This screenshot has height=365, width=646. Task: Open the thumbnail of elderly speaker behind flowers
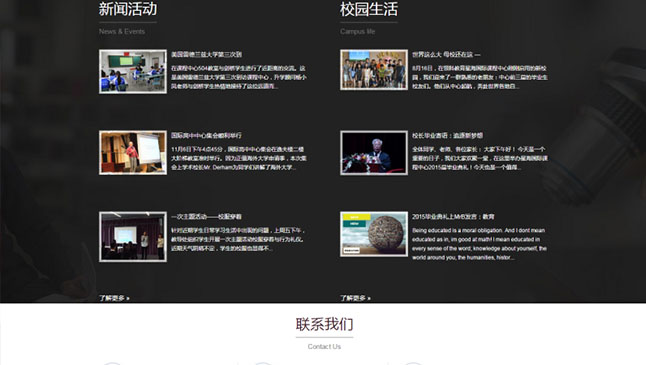tap(374, 152)
